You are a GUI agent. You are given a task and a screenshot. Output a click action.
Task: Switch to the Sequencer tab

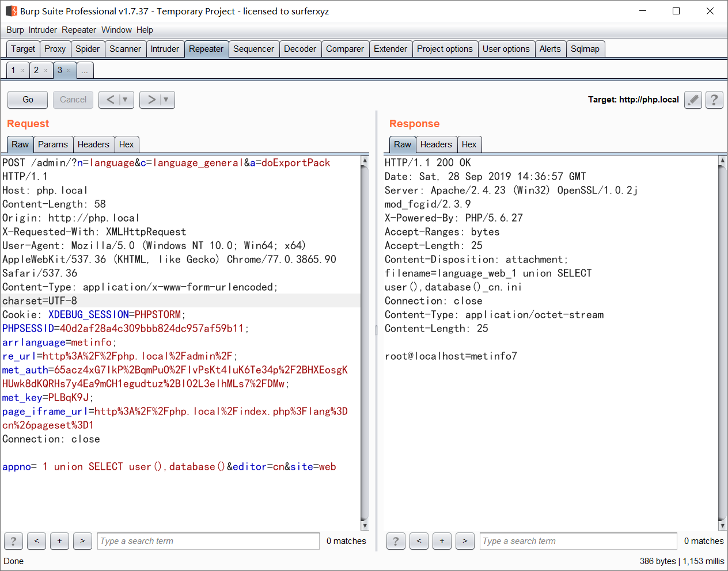pos(253,49)
